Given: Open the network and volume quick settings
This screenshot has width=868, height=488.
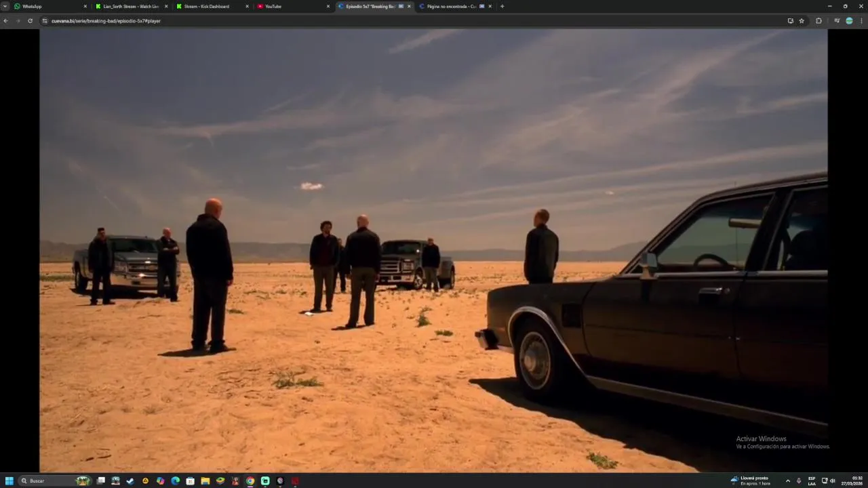Looking at the screenshot, I should (829, 481).
